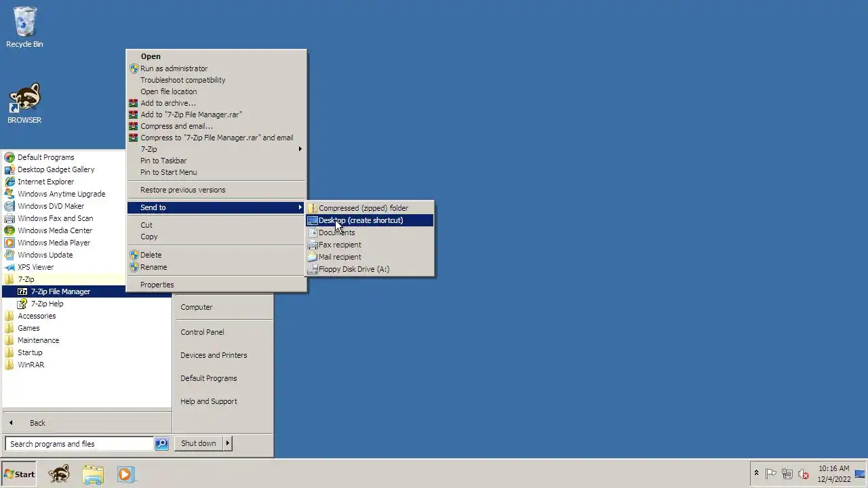The height and width of the screenshot is (488, 868).
Task: Choose Properties in context menu
Action: coord(216,285)
